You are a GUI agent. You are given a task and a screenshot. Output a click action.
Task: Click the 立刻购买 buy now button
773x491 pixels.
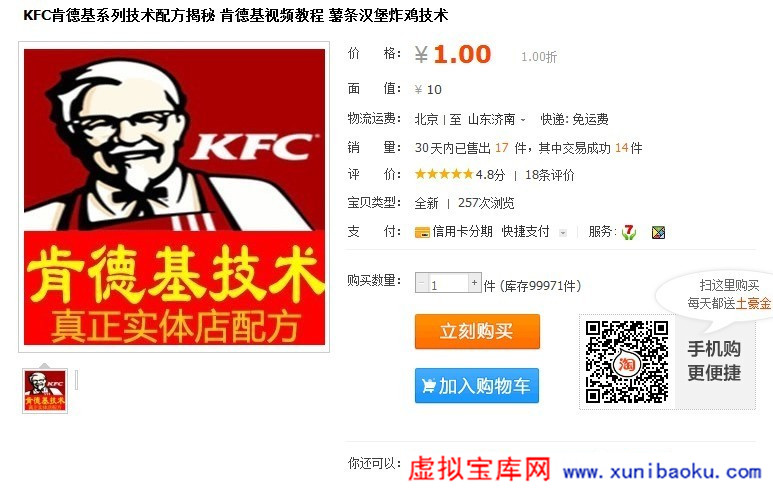coord(477,331)
